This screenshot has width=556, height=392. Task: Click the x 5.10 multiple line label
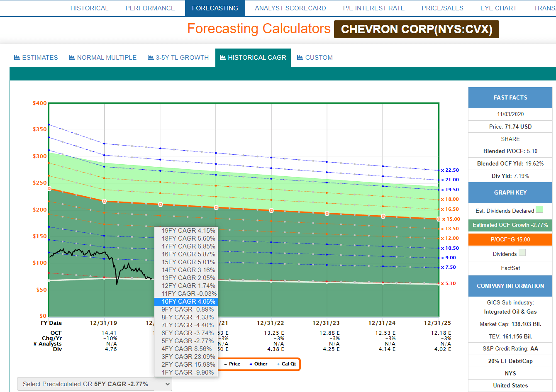point(448,283)
